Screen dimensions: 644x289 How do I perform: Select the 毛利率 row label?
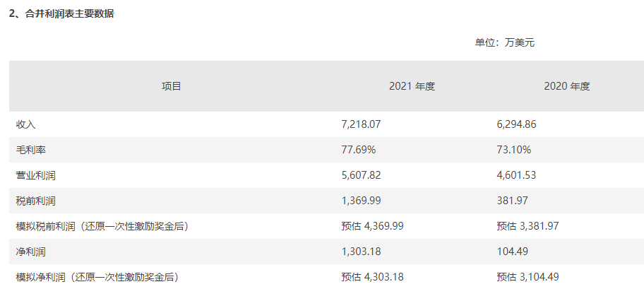coord(31,150)
